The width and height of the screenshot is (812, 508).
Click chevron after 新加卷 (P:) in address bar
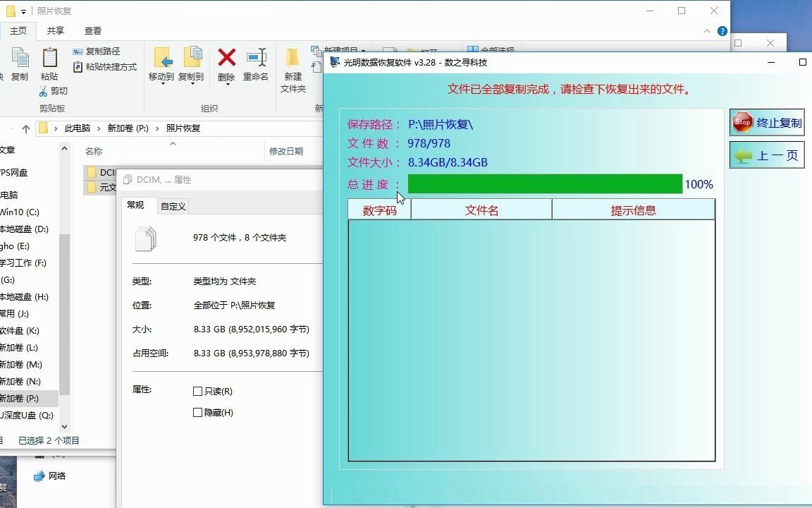157,128
